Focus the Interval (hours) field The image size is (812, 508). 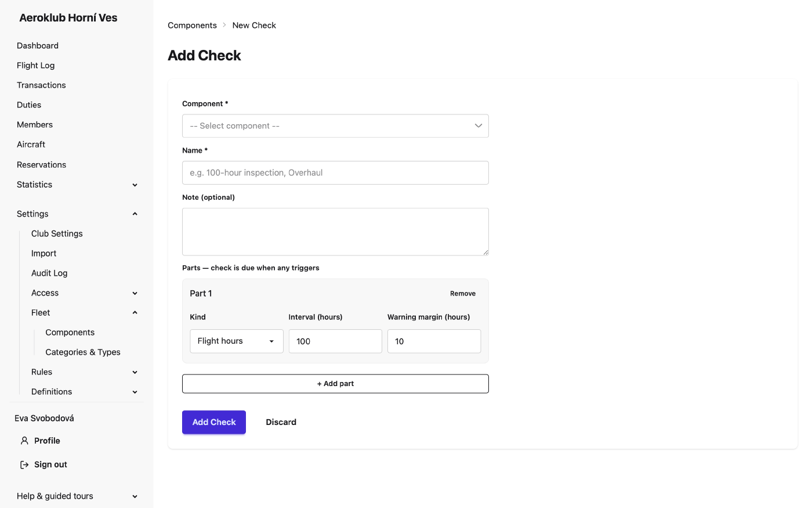335,341
